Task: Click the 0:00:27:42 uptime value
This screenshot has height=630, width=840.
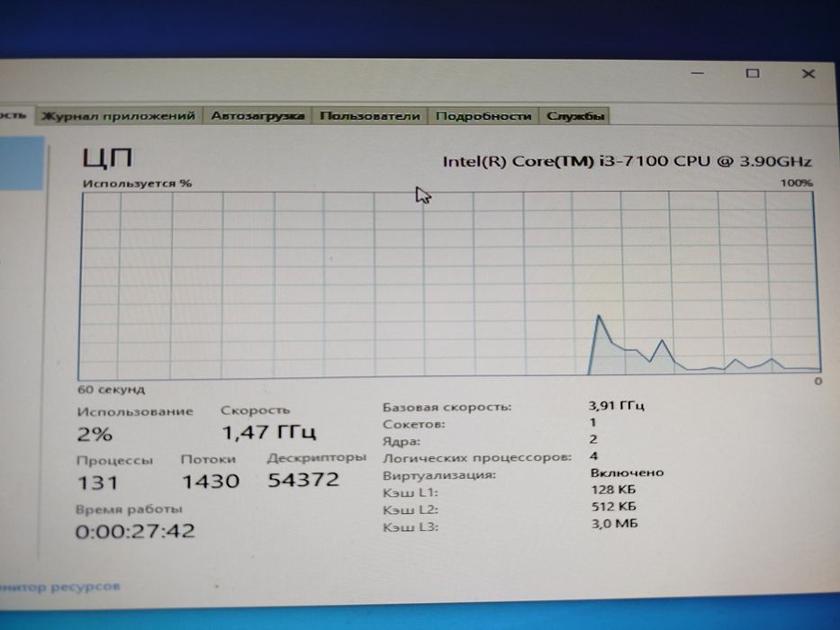Action: [135, 531]
